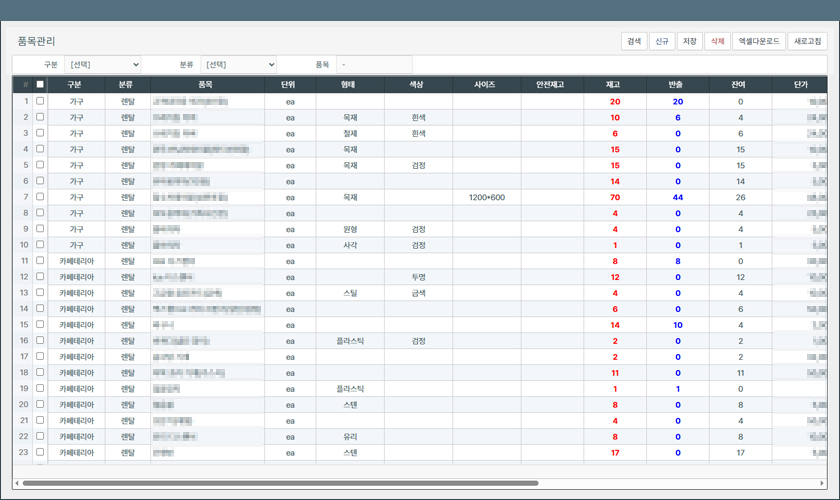Click the 신규 (new) button
Image resolution: width=840 pixels, height=500 pixels.
(661, 41)
